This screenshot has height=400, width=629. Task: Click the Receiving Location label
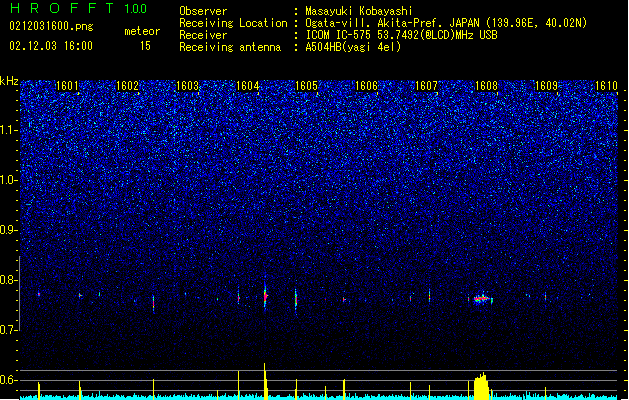(233, 23)
